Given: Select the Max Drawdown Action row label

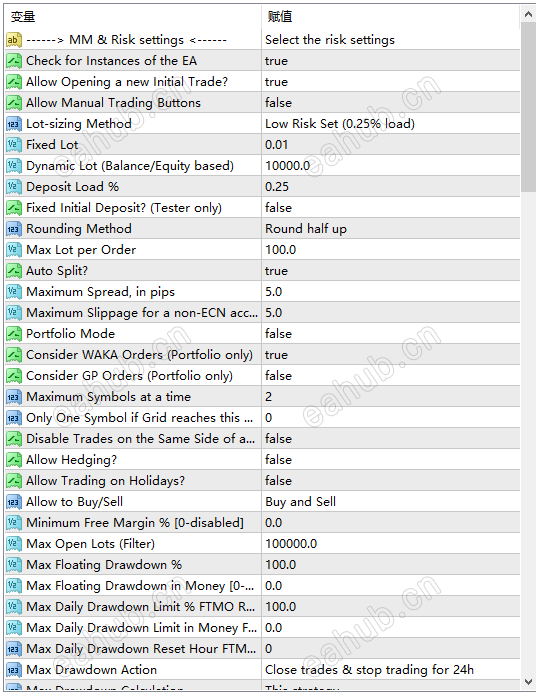Looking at the screenshot, I should coord(91,670).
